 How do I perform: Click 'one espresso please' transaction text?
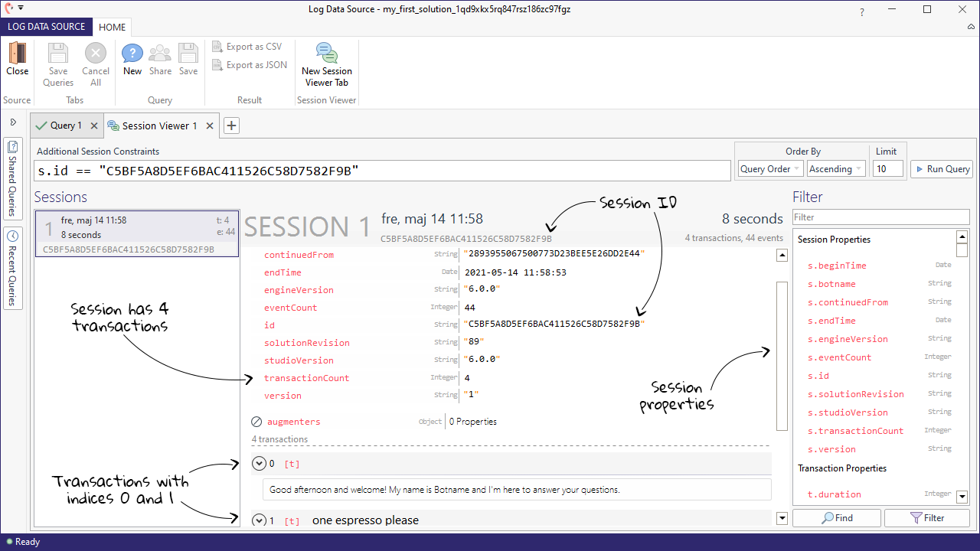tap(365, 520)
